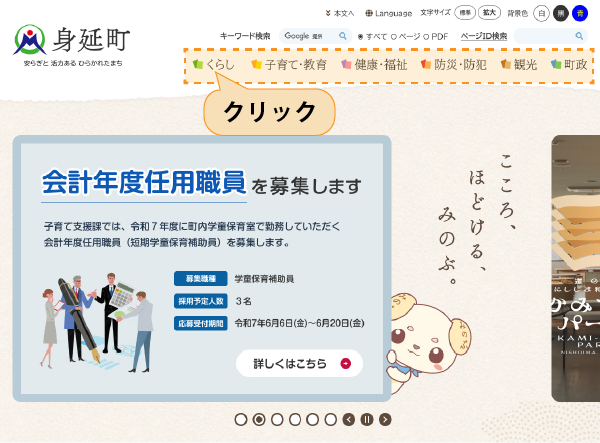Click the 詳しくはこちら button
Screen dimensions: 600x443
(x=299, y=363)
